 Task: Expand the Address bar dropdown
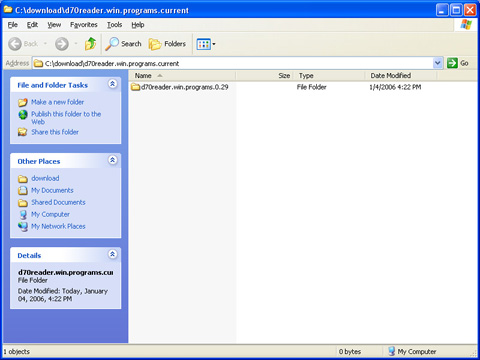[x=437, y=63]
